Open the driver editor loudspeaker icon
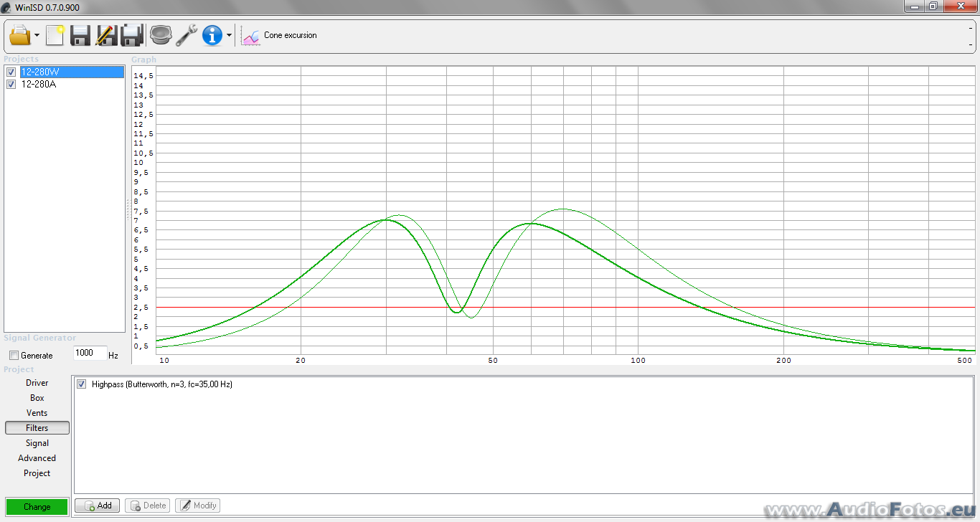This screenshot has width=980, height=522. pos(160,34)
